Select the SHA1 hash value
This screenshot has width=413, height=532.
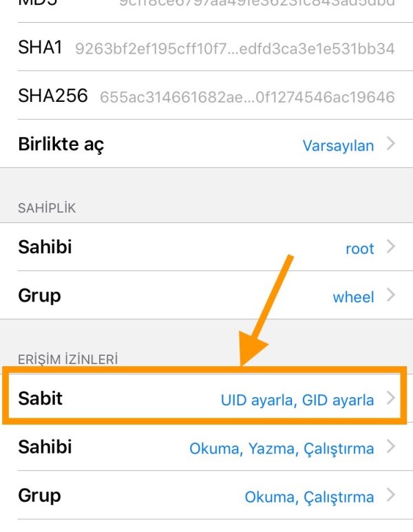235,49
